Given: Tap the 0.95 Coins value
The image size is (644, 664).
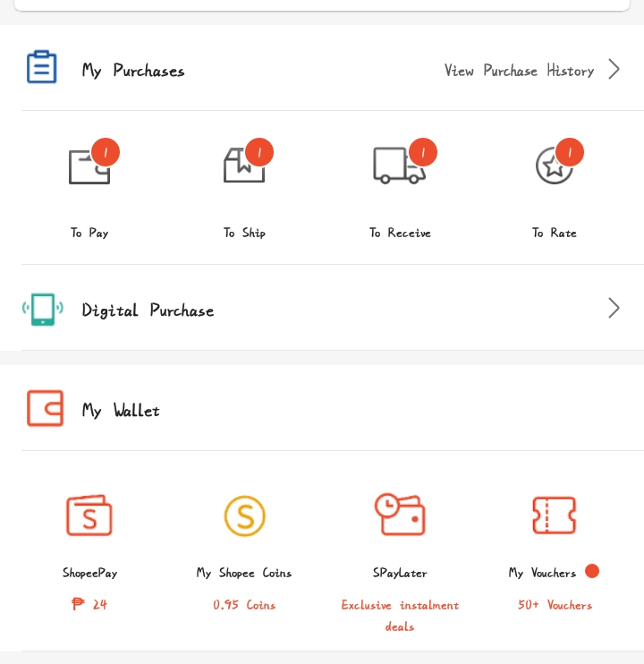Looking at the screenshot, I should click(244, 605).
